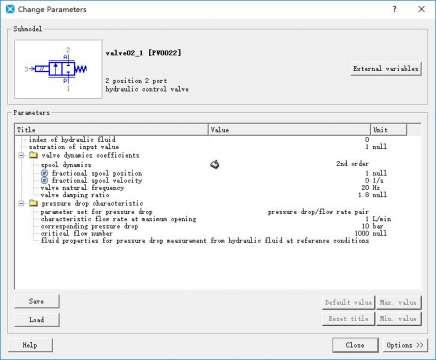Click the question mark help icon in title bar
436x360 pixels.
point(395,9)
